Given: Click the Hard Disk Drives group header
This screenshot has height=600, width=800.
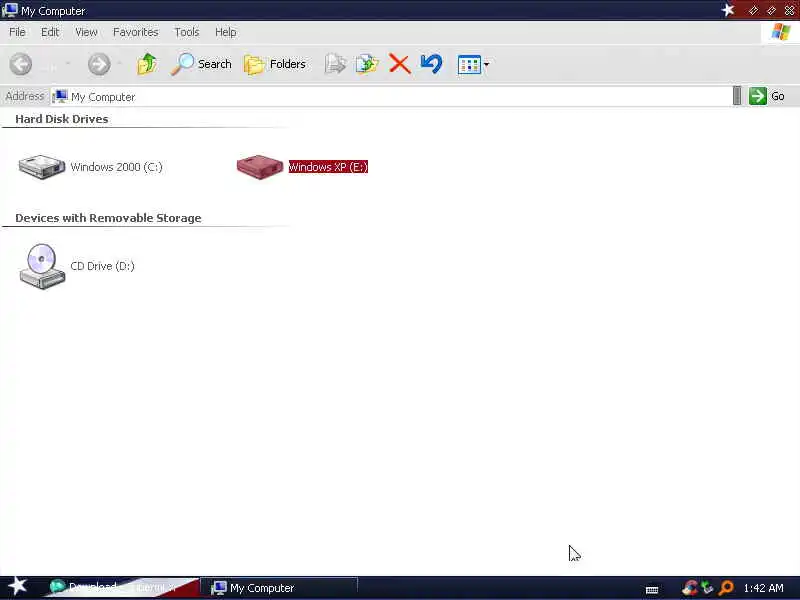Looking at the screenshot, I should point(62,119).
